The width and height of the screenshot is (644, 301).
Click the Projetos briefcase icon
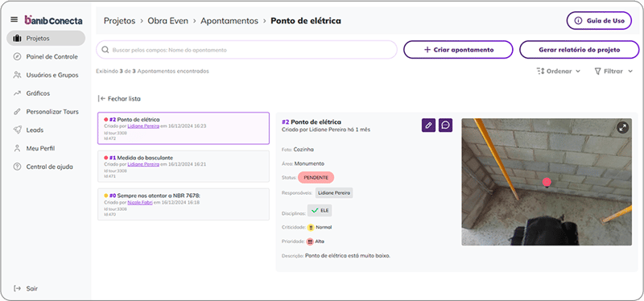tap(17, 38)
